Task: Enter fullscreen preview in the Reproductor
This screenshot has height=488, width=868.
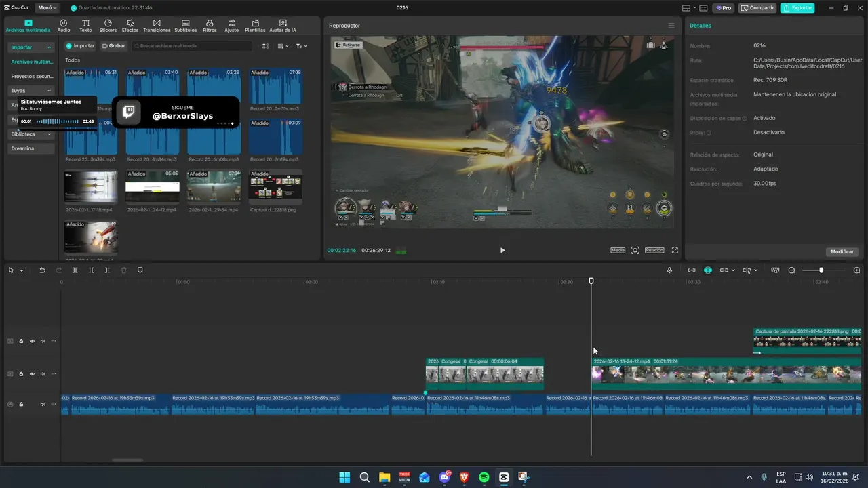Action: point(675,250)
